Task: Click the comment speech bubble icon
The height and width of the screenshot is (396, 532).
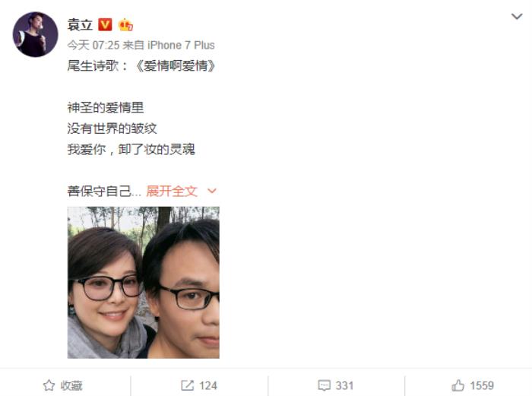Action: (324, 385)
